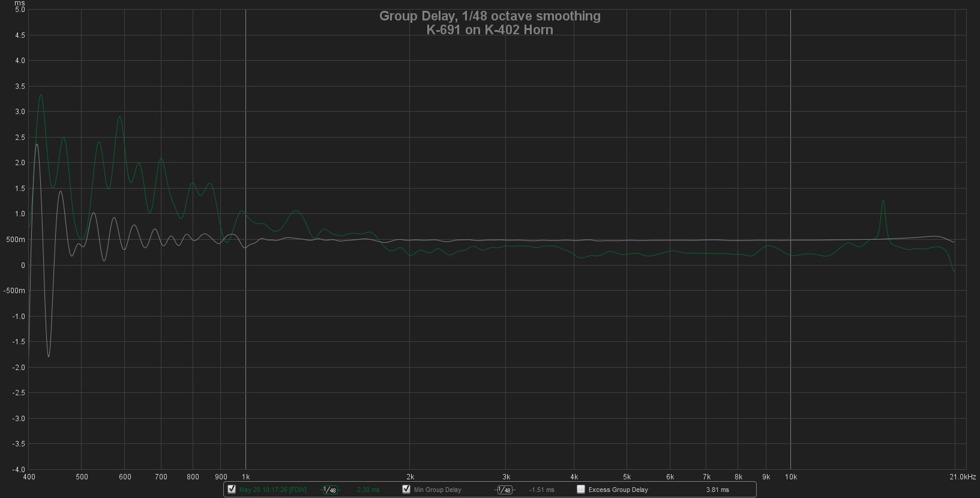Image resolution: width=980 pixels, height=498 pixels.
Task: Click the 2.30 ms legend value
Action: 368,490
